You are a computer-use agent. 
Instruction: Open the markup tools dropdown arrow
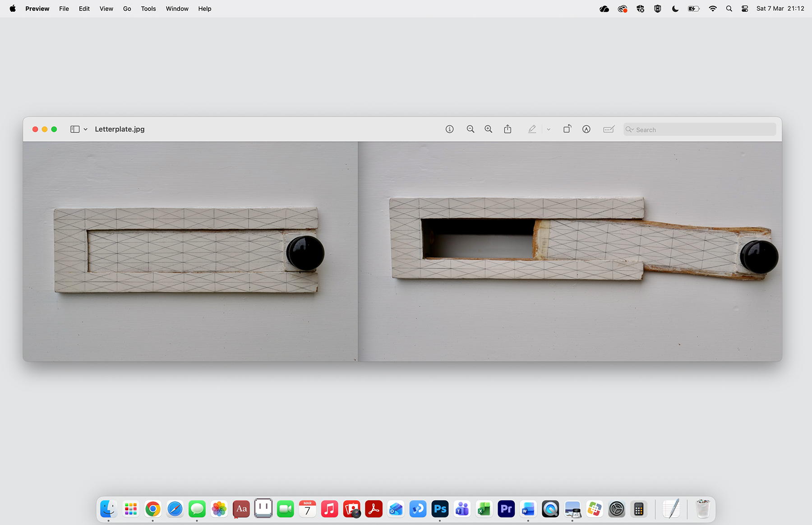point(548,129)
